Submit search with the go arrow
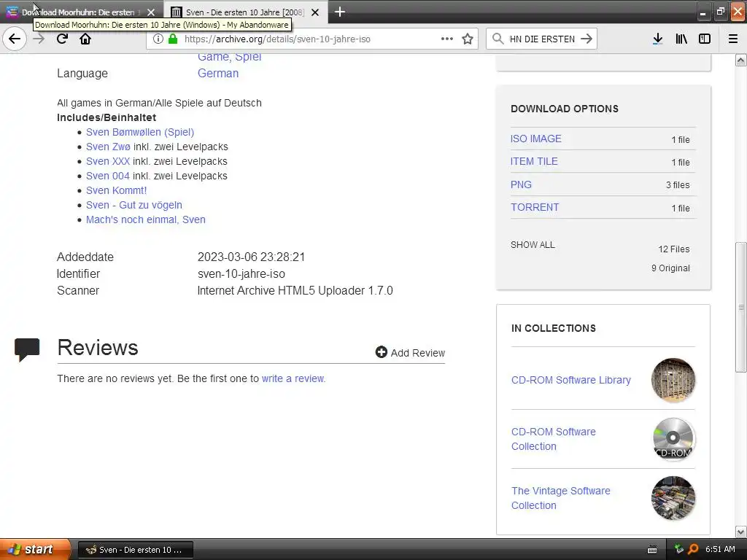 point(587,39)
